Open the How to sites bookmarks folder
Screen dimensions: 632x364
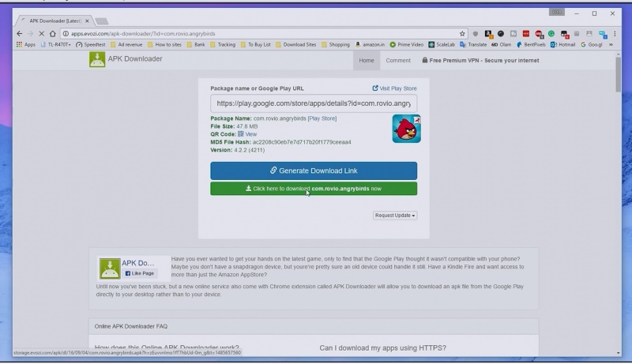[x=164, y=45]
